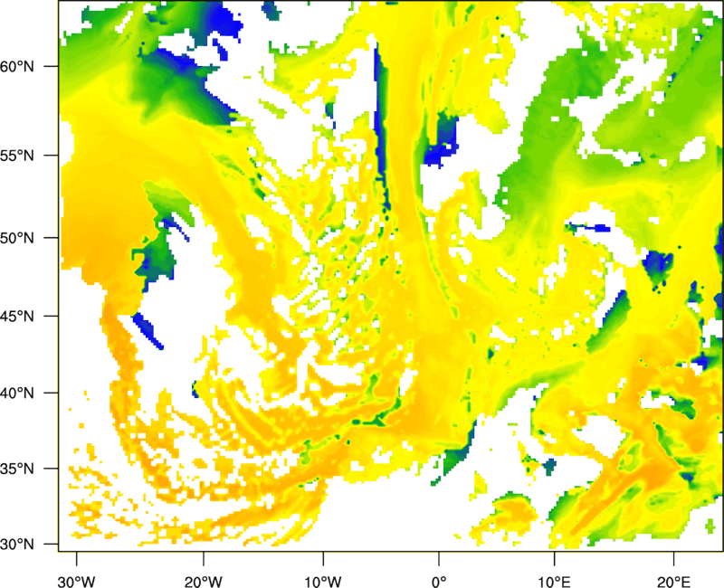Click the 50°N latitude label
This screenshot has width=724, height=588.
pos(17,239)
